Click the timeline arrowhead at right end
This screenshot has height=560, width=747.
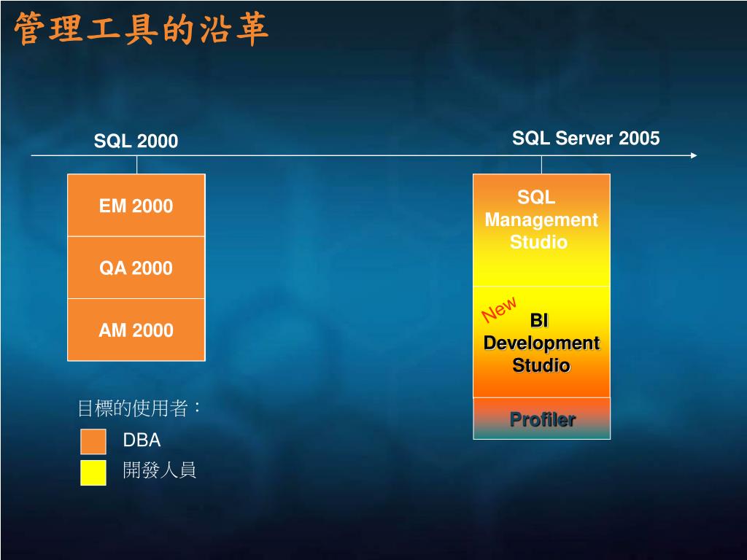(x=694, y=155)
